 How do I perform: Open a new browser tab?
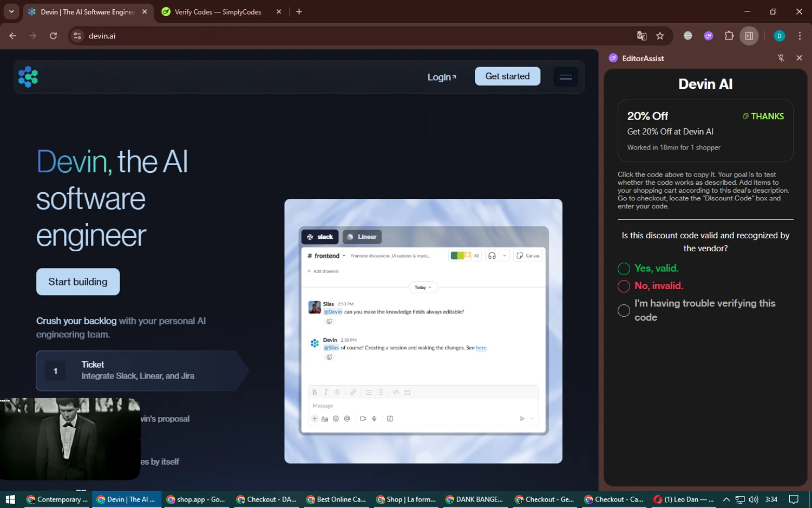(x=299, y=11)
